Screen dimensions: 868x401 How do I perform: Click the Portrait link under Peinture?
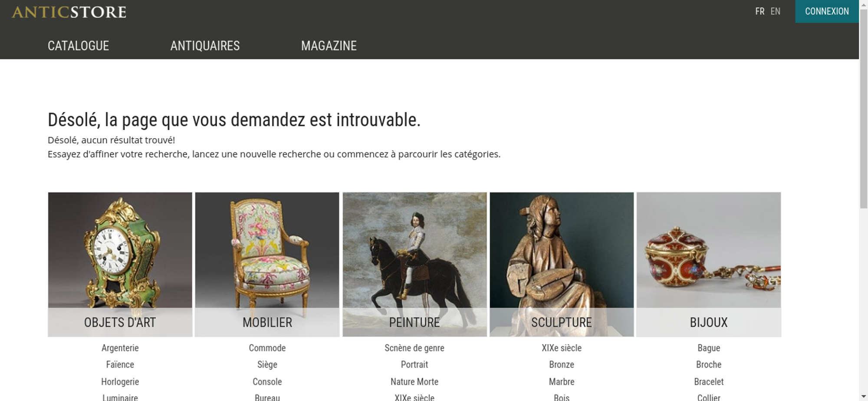click(x=414, y=365)
